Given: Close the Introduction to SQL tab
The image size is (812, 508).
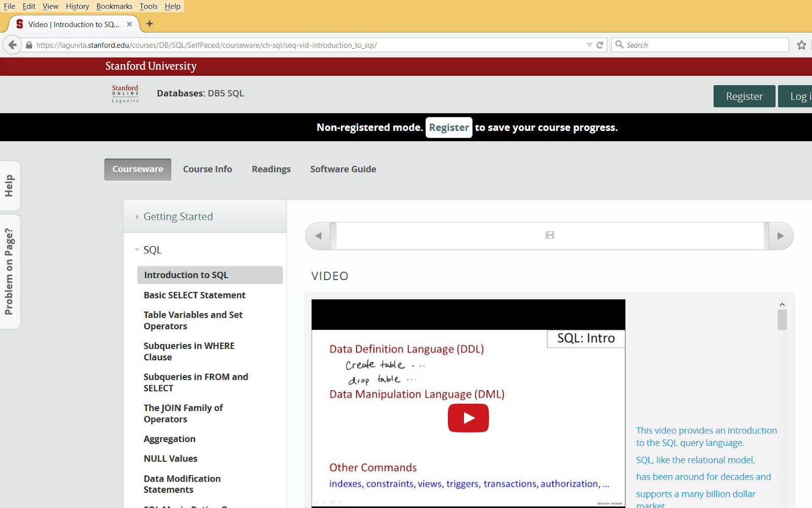Looking at the screenshot, I should [x=129, y=24].
